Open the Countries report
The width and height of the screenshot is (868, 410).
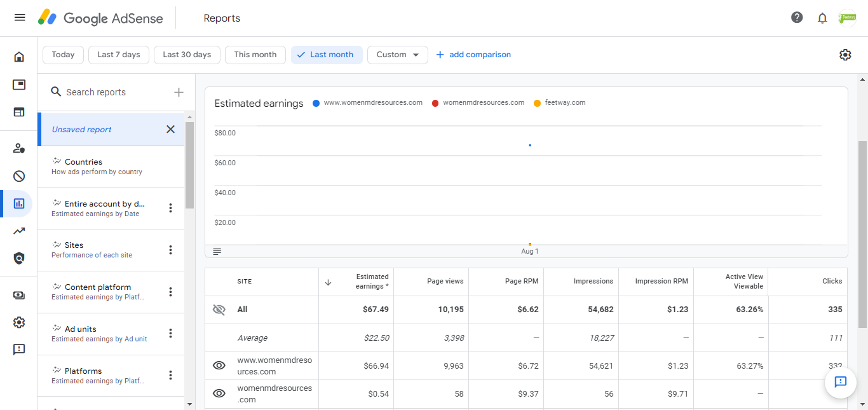pyautogui.click(x=111, y=167)
